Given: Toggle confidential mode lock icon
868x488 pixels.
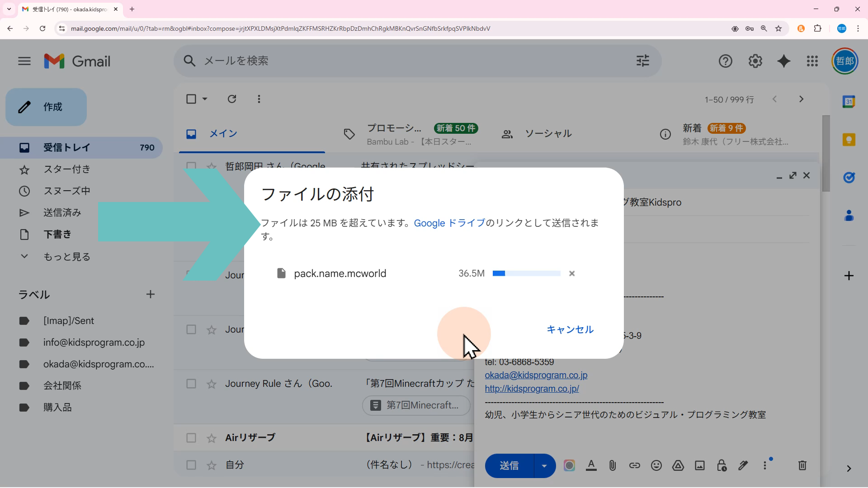Looking at the screenshot, I should click(722, 465).
